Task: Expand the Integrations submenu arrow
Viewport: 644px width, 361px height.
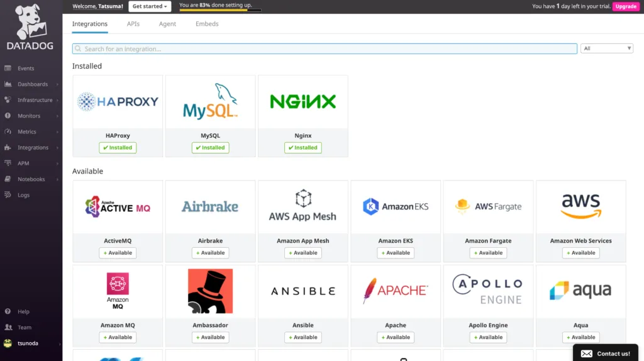Action: [x=57, y=147]
